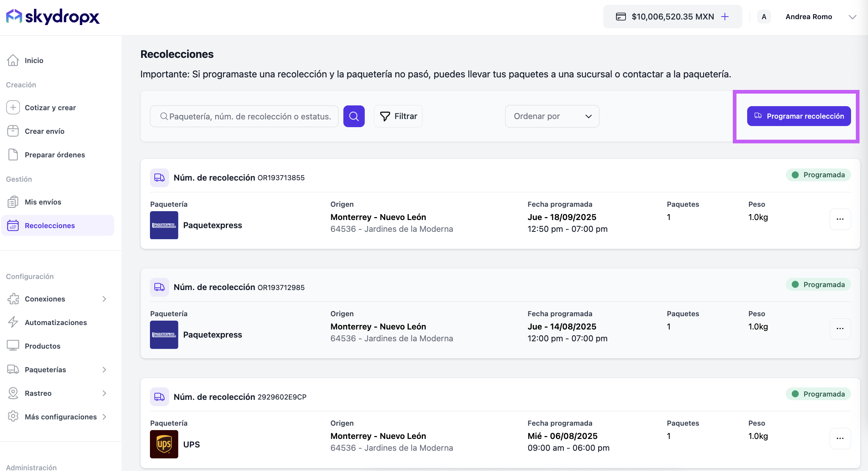This screenshot has height=471, width=868.
Task: Click the Inicio home icon
Action: [x=13, y=60]
